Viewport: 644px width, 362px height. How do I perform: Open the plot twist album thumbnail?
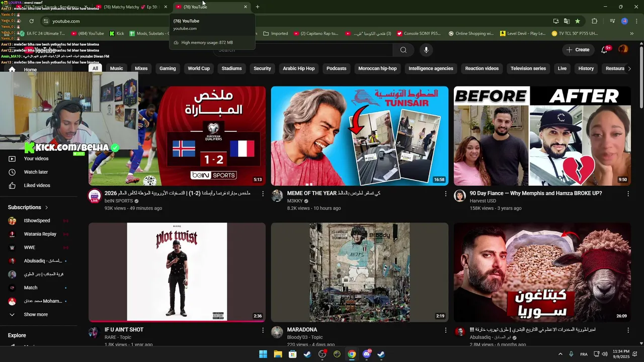(177, 272)
